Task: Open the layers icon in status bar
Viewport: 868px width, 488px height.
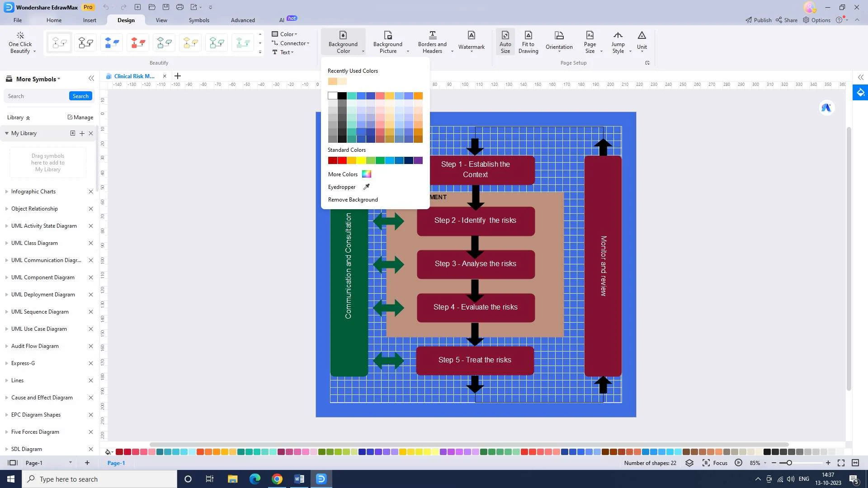Action: pos(689,463)
